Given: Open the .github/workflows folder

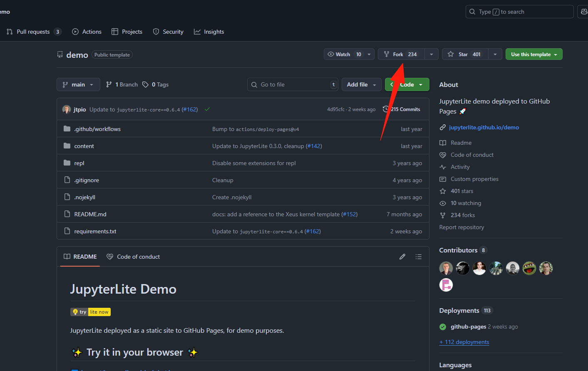Looking at the screenshot, I should (97, 129).
